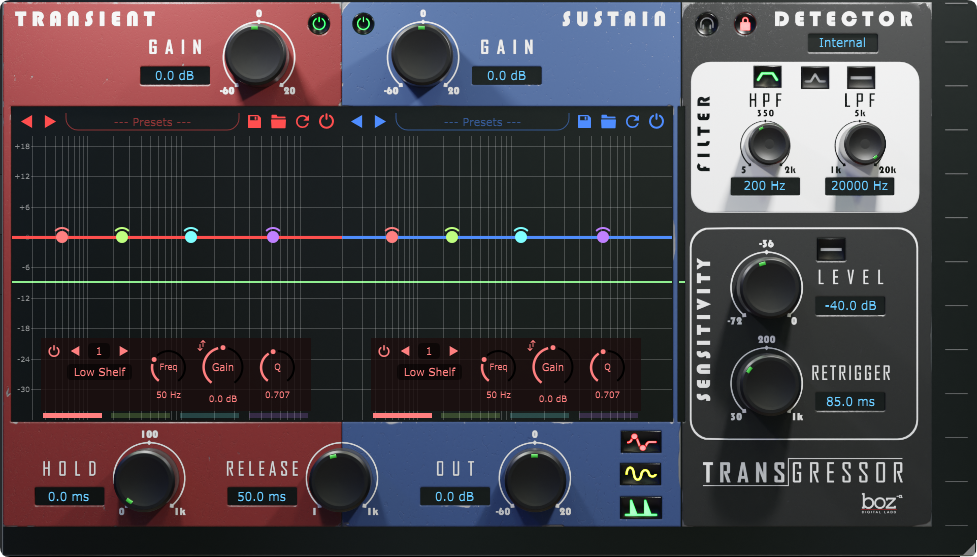Click the HPF knob
Viewport: 977px width, 557px height.
767,144
